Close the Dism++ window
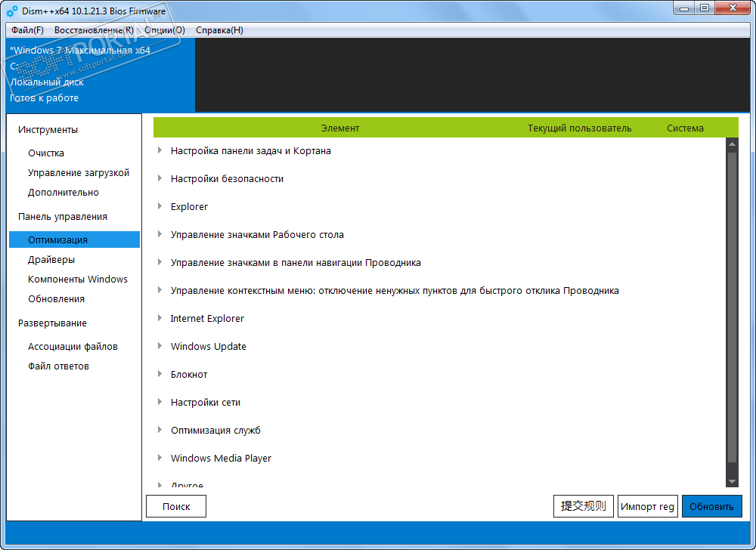Screen dimensions: 756x550 733,8
